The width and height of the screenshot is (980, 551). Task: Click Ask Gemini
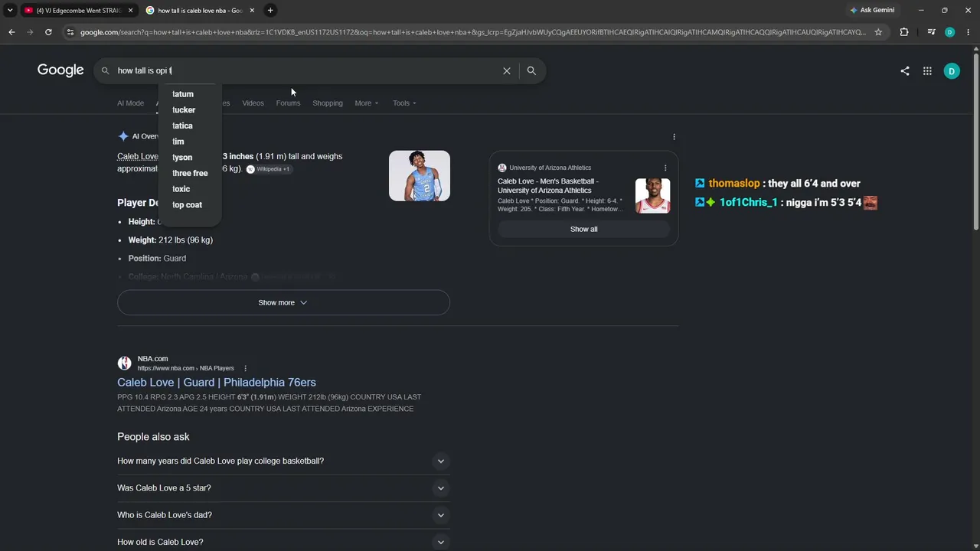coord(872,10)
